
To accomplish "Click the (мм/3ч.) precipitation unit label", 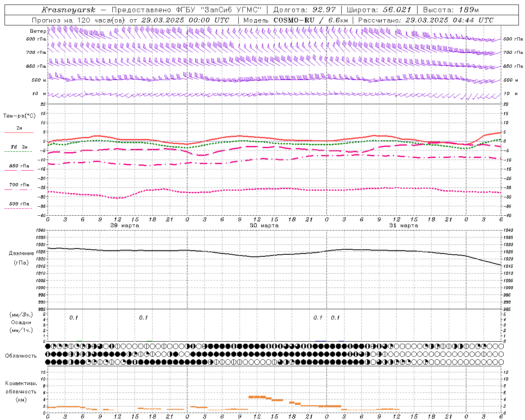I will (21, 315).
